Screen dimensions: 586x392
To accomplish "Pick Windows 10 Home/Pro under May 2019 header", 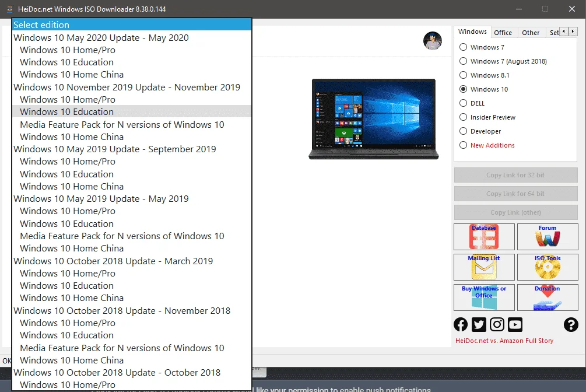I will (132, 211).
